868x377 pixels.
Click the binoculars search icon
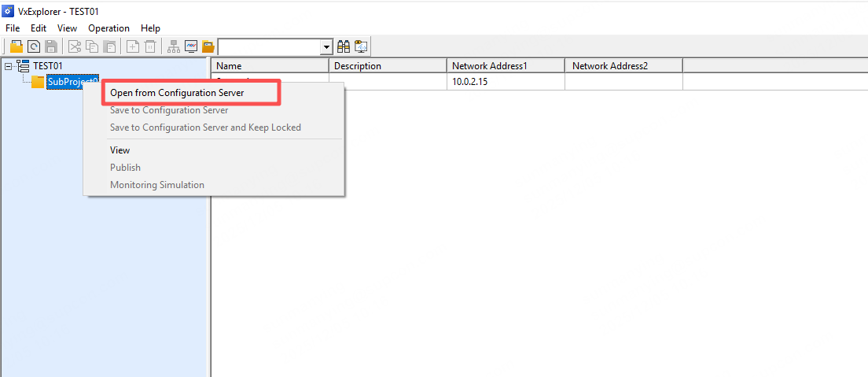344,46
